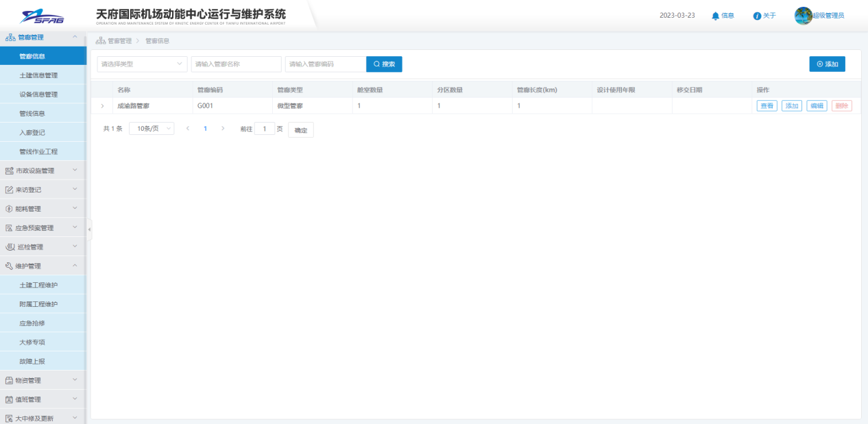Click the 巡检管理 inspection icon in sidebar

(x=9, y=247)
